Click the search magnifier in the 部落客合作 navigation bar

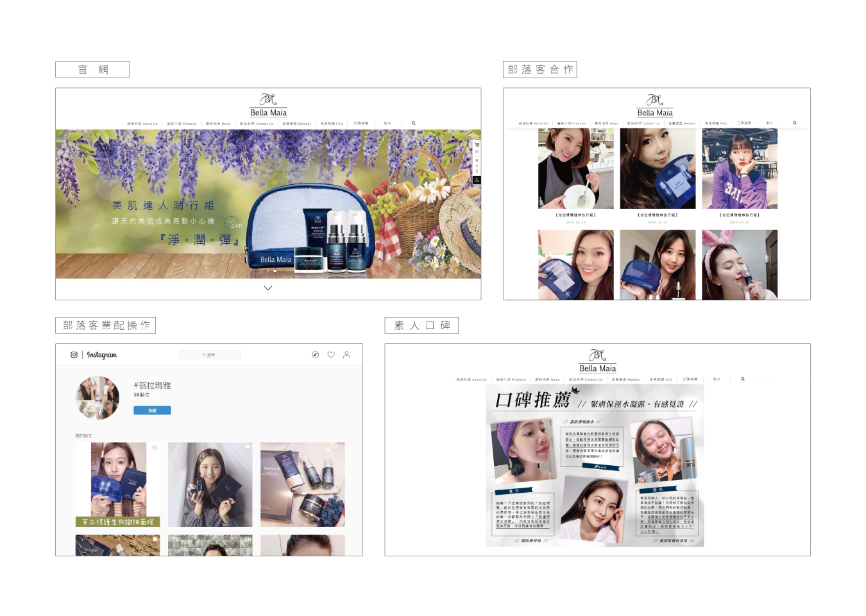pyautogui.click(x=795, y=123)
